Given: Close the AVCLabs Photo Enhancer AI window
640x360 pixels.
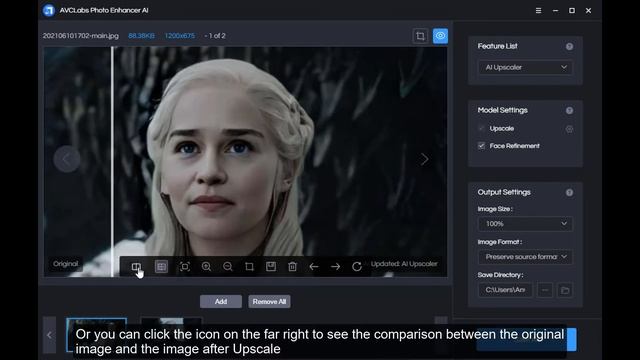Looking at the screenshot, I should click(x=588, y=11).
